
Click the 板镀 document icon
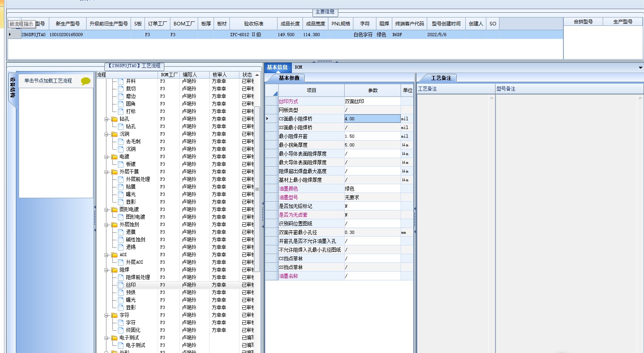[121, 164]
